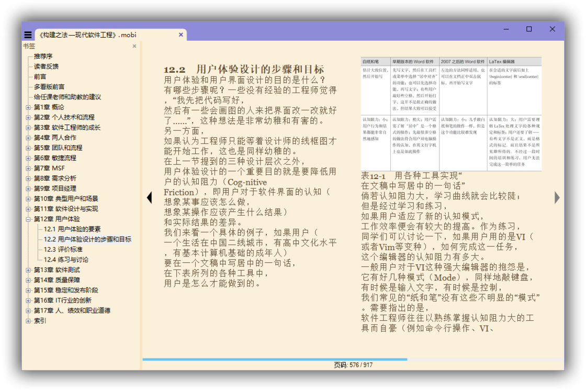Go to next page with right arrow
The width and height of the screenshot is (586, 392).
(557, 197)
